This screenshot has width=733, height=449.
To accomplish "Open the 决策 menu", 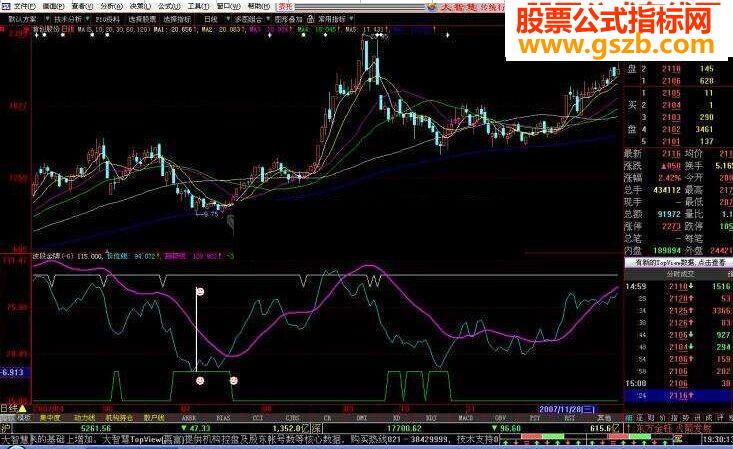I will pyautogui.click(x=140, y=6).
